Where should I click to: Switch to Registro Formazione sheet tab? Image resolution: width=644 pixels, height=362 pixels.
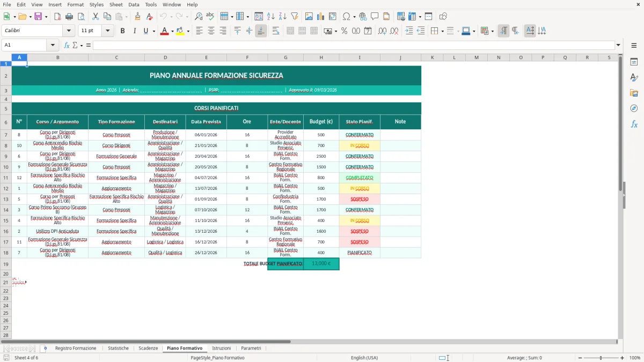[x=76, y=348]
